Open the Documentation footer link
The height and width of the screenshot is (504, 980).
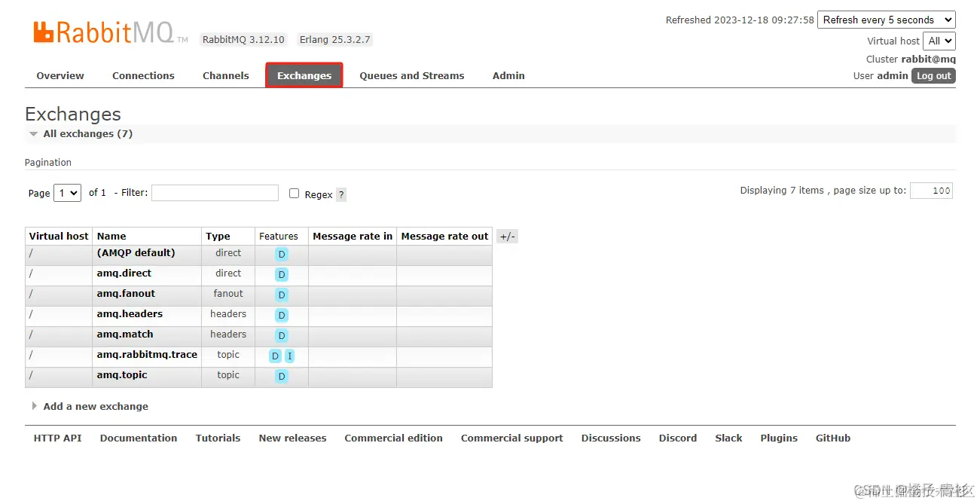point(139,438)
